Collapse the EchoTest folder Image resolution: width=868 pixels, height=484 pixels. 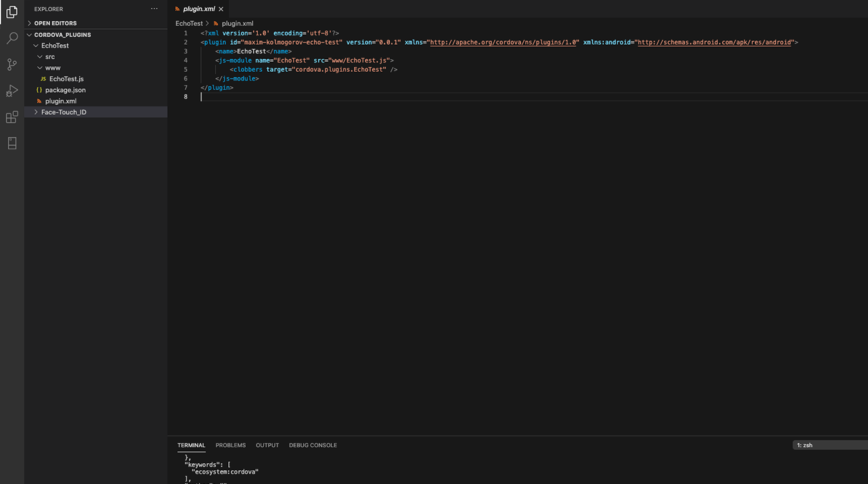tap(96, 45)
